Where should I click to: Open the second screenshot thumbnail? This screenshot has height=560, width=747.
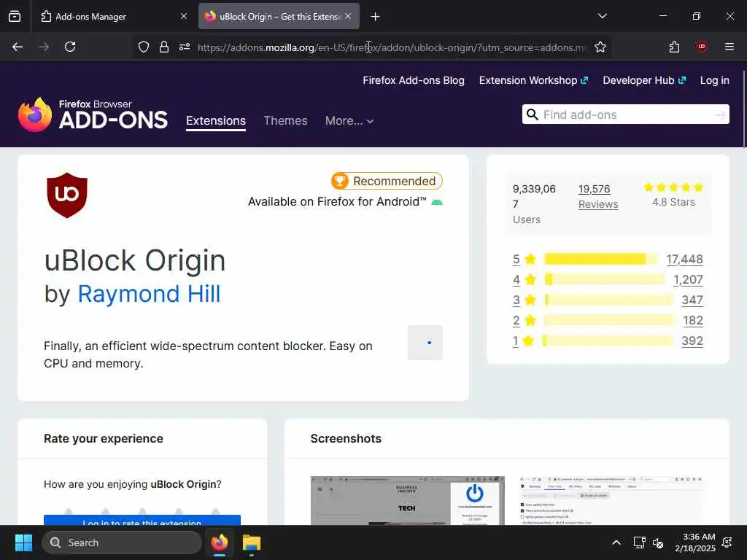[611, 500]
